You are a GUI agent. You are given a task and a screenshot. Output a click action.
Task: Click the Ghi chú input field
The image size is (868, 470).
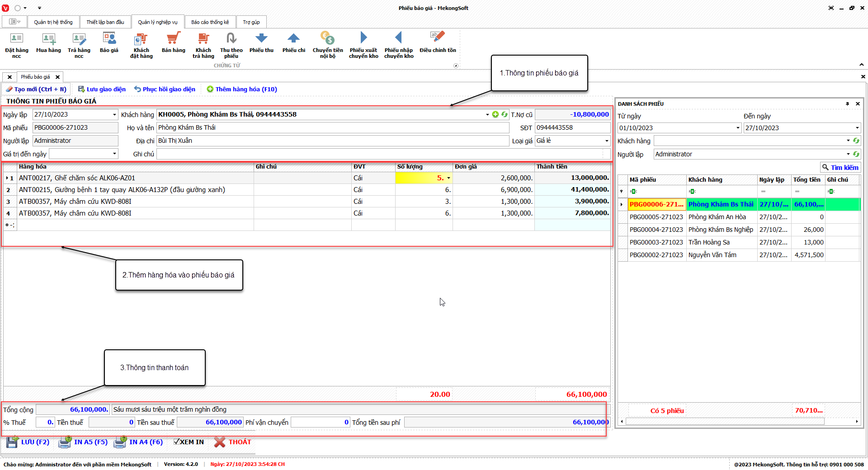click(x=380, y=154)
